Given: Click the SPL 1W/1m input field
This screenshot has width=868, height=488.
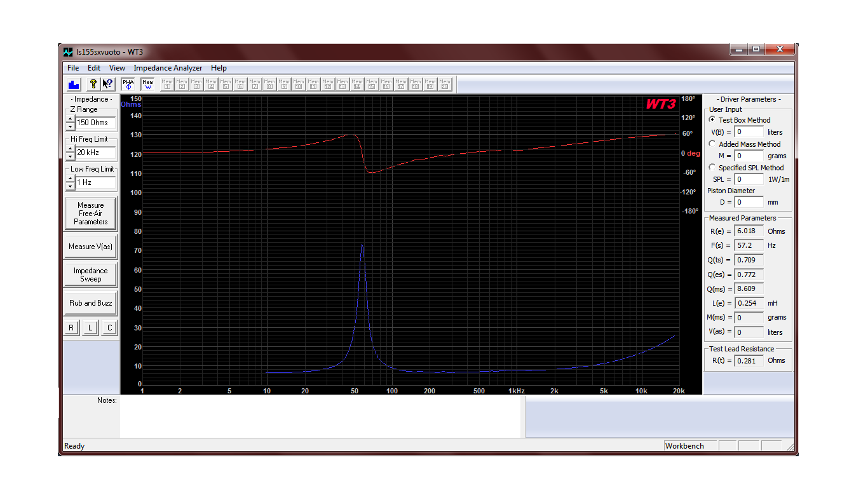Looking at the screenshot, I should (x=749, y=179).
